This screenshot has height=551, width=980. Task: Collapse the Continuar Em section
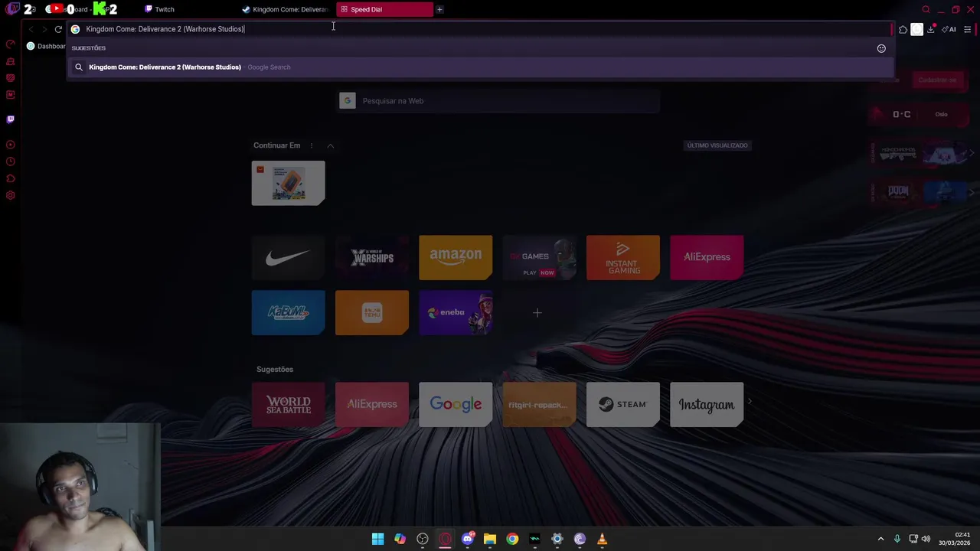tap(330, 145)
